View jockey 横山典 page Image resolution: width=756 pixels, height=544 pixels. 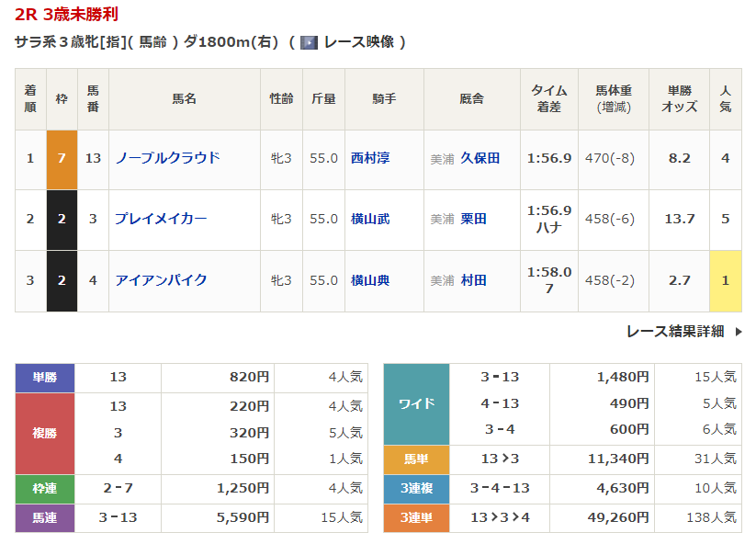coord(370,280)
